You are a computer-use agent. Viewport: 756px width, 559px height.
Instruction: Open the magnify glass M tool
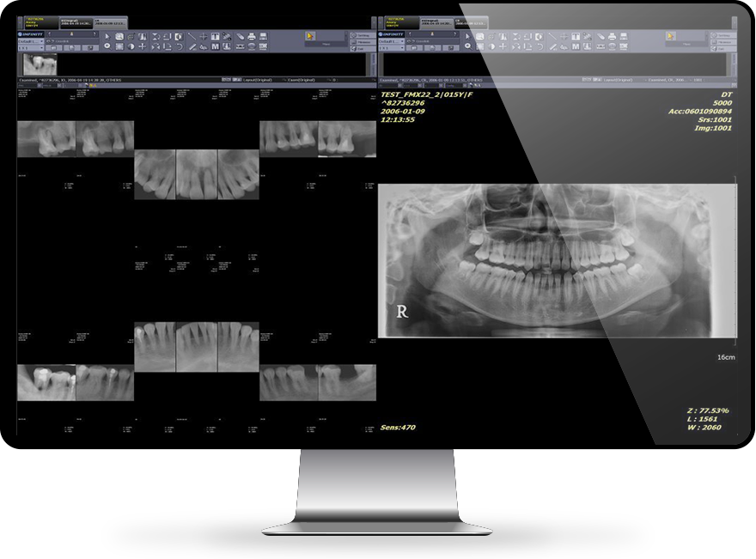(216, 46)
